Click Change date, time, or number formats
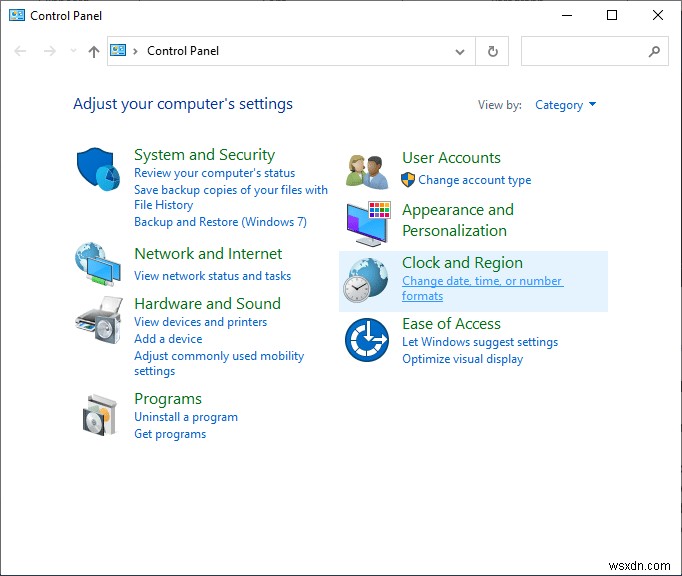The height and width of the screenshot is (576, 682). click(x=483, y=288)
